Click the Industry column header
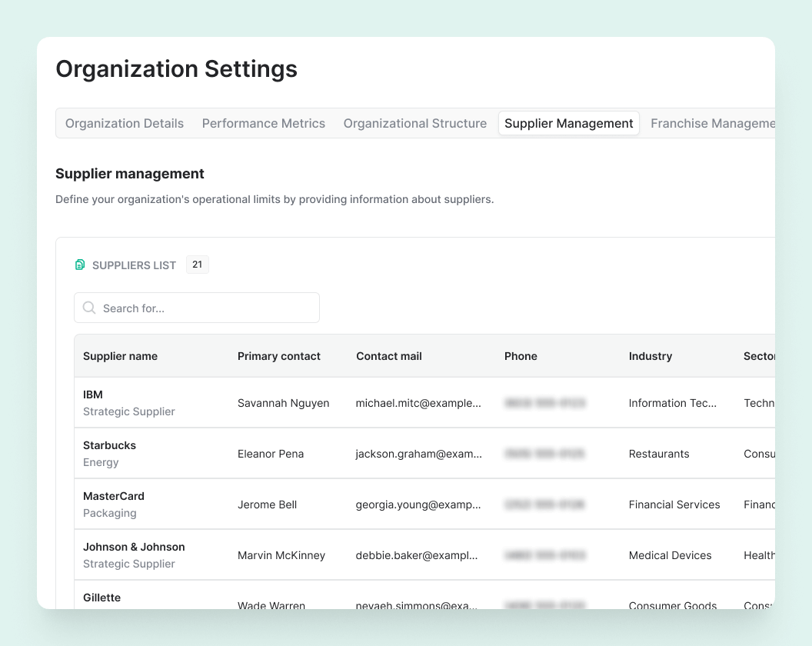812x646 pixels. pyautogui.click(x=650, y=357)
